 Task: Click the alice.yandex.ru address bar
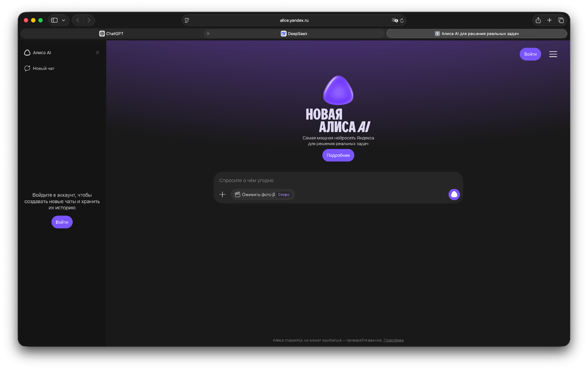(294, 20)
